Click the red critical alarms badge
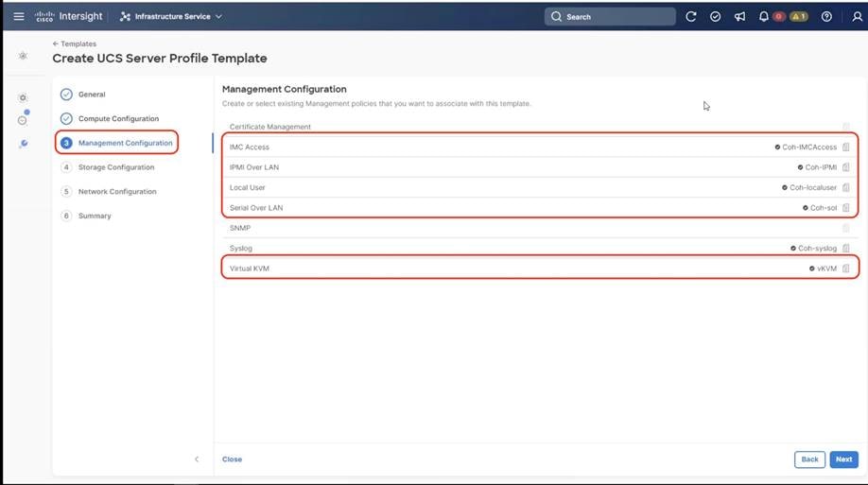Viewport: 868px width, 485px height. click(x=779, y=17)
